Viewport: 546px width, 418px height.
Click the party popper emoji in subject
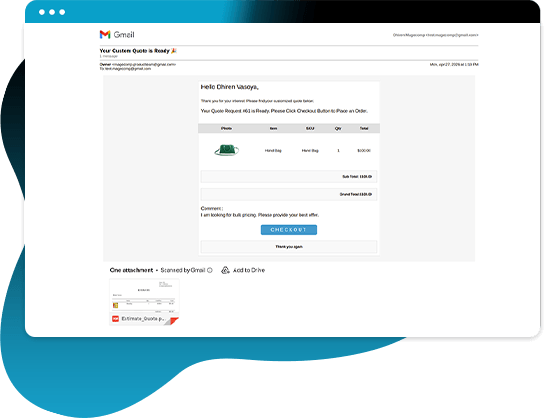174,51
